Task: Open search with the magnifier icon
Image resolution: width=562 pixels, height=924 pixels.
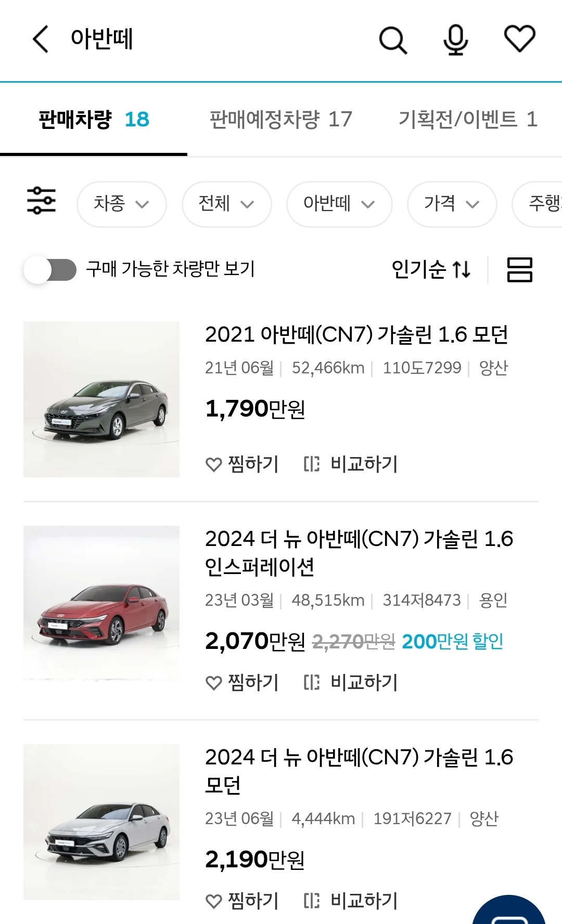Action: [392, 40]
